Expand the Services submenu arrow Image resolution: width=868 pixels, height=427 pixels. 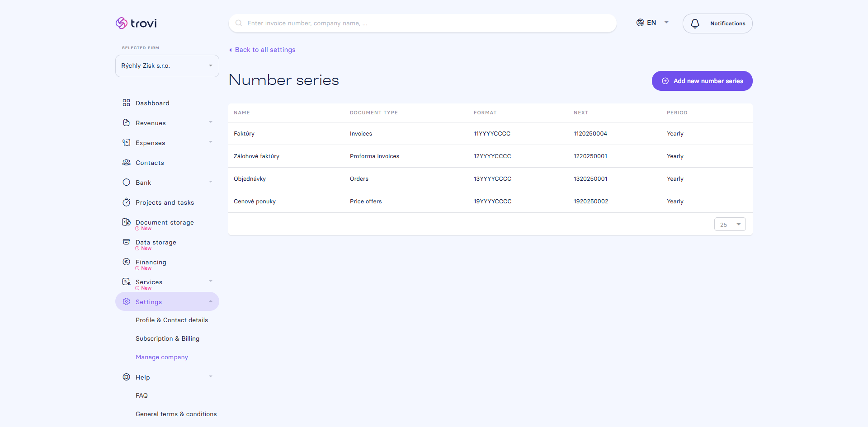coord(211,282)
